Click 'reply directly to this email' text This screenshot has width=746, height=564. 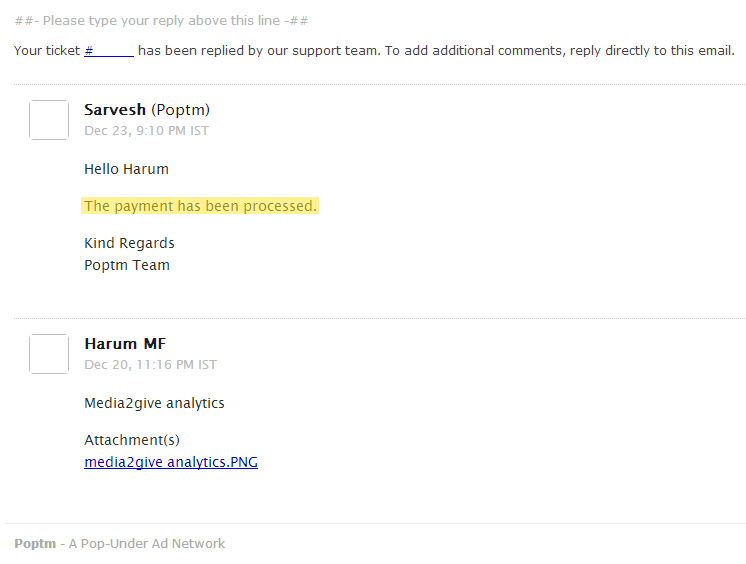pos(652,51)
